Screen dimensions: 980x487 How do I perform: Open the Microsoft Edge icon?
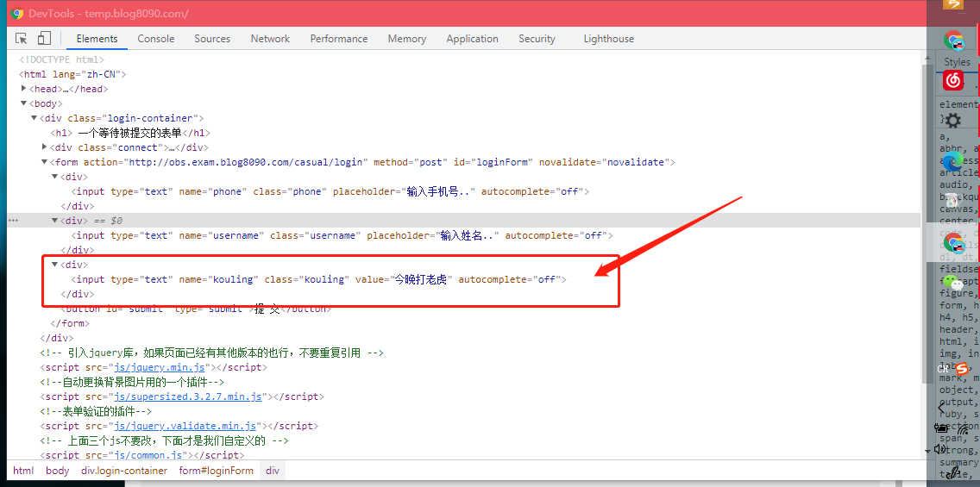pos(953,161)
